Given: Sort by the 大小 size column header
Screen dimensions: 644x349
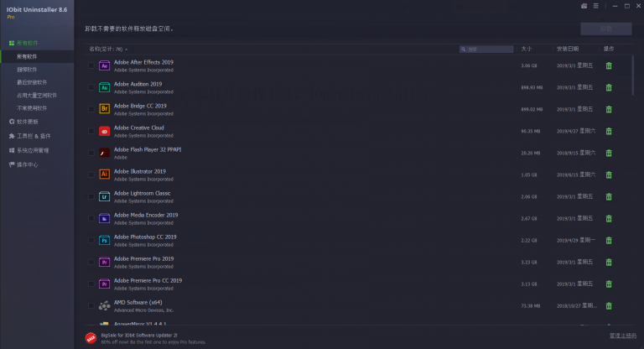Looking at the screenshot, I should coord(526,49).
